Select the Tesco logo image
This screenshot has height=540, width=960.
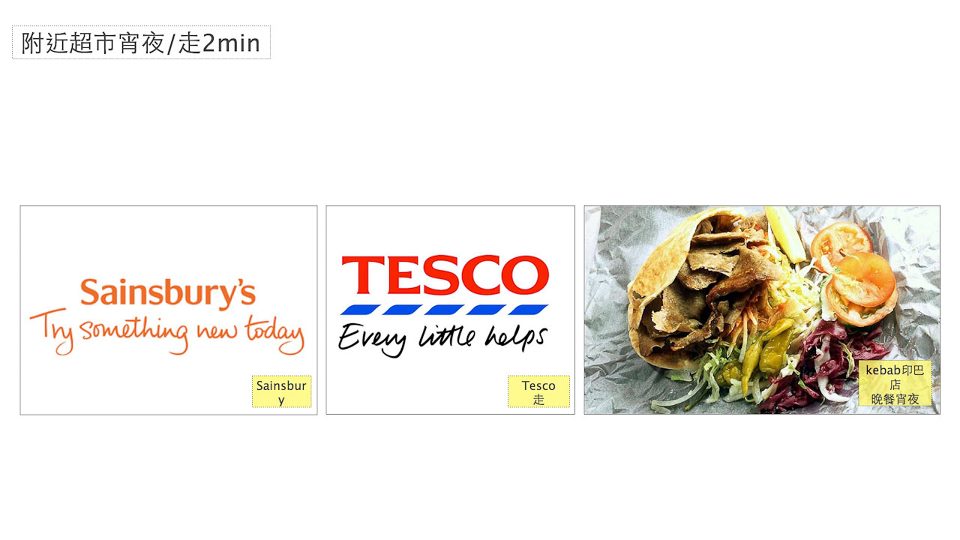pos(450,310)
